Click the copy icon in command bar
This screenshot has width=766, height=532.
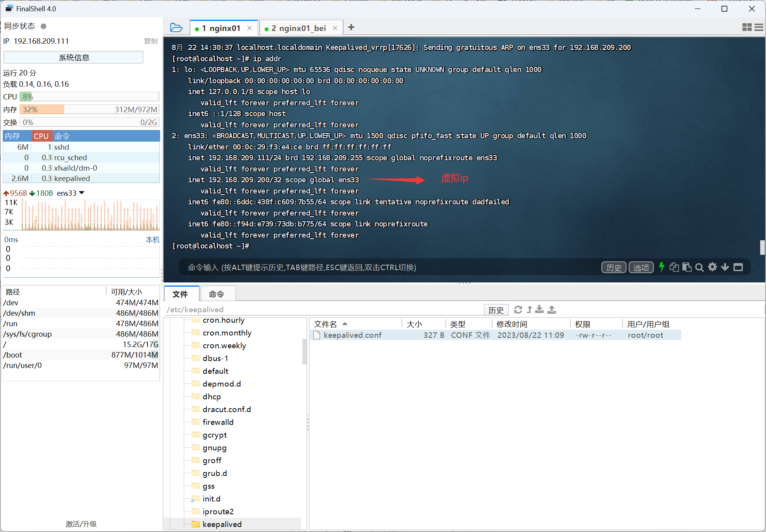[674, 267]
